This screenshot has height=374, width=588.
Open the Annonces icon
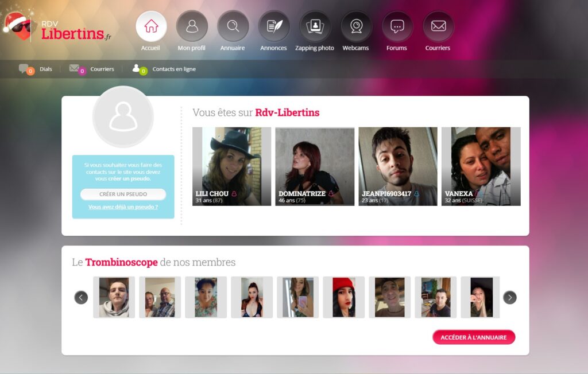click(x=274, y=26)
